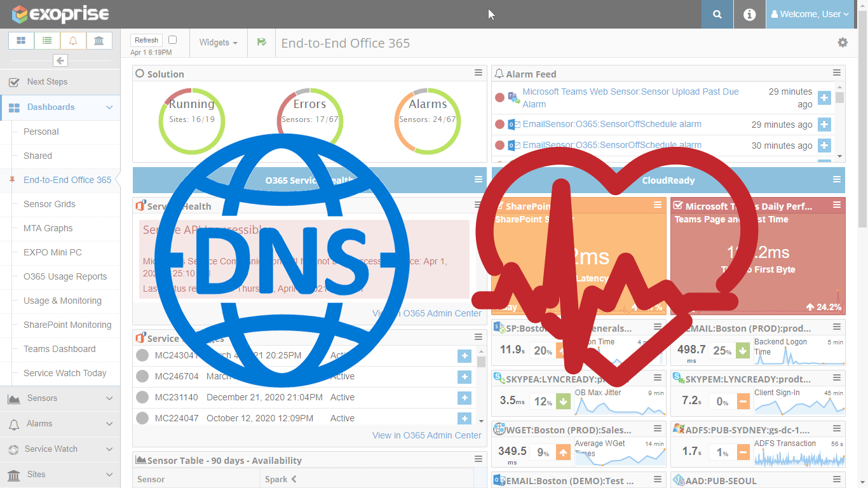Screen dimensions: 868x488
Task: Open the CloudReady banner hamburger menu
Action: [x=837, y=180]
